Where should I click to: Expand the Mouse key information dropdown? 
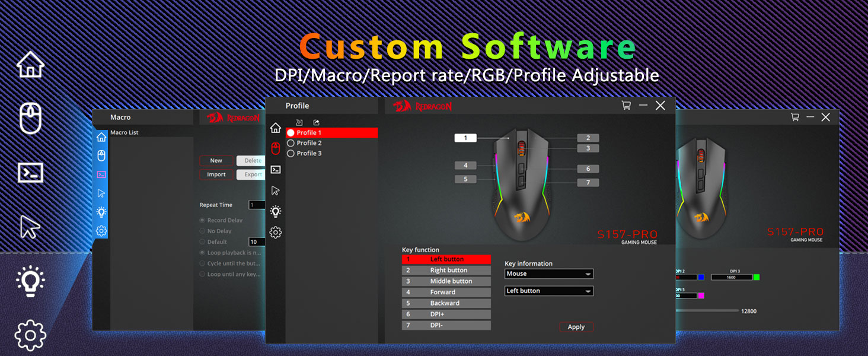(548, 274)
